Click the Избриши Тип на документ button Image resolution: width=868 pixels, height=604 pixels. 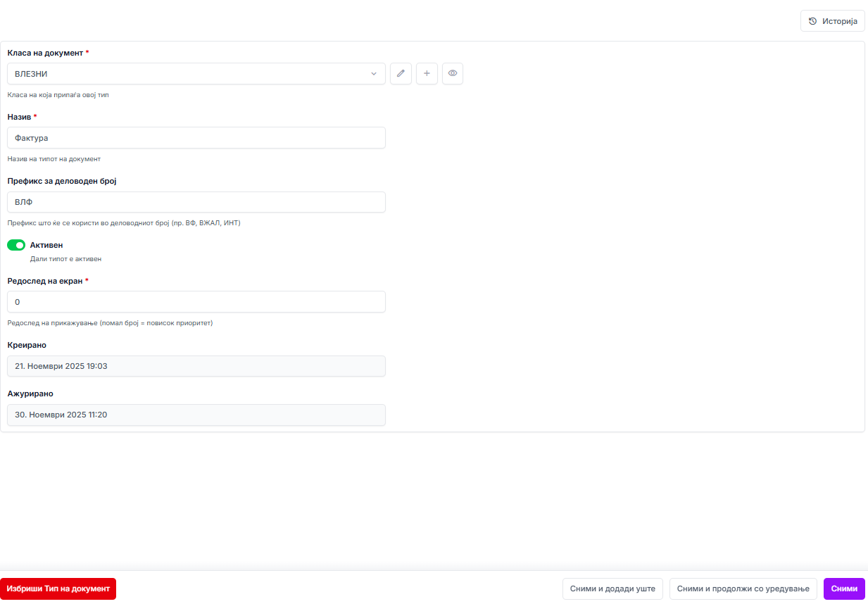coord(58,589)
